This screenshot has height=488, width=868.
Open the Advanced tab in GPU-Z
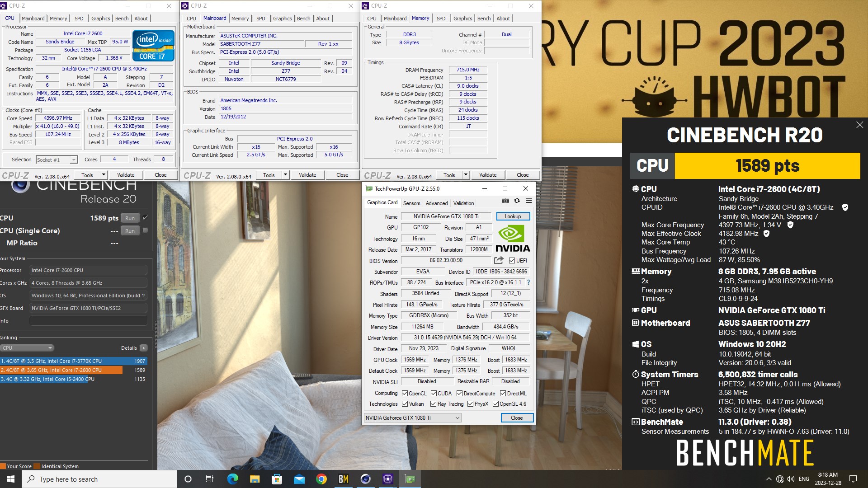click(x=437, y=203)
